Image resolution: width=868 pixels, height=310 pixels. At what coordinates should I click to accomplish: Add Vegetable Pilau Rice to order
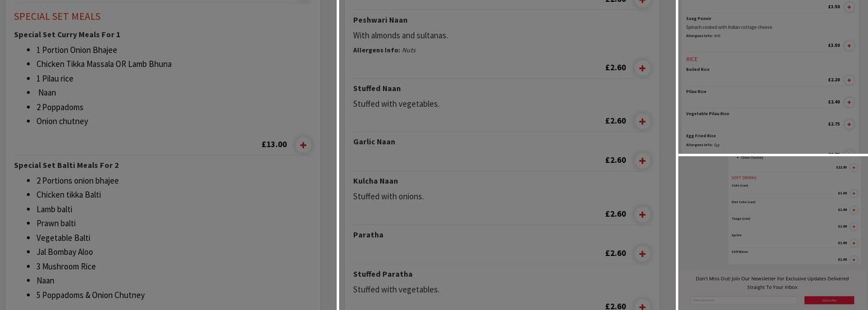(x=849, y=124)
